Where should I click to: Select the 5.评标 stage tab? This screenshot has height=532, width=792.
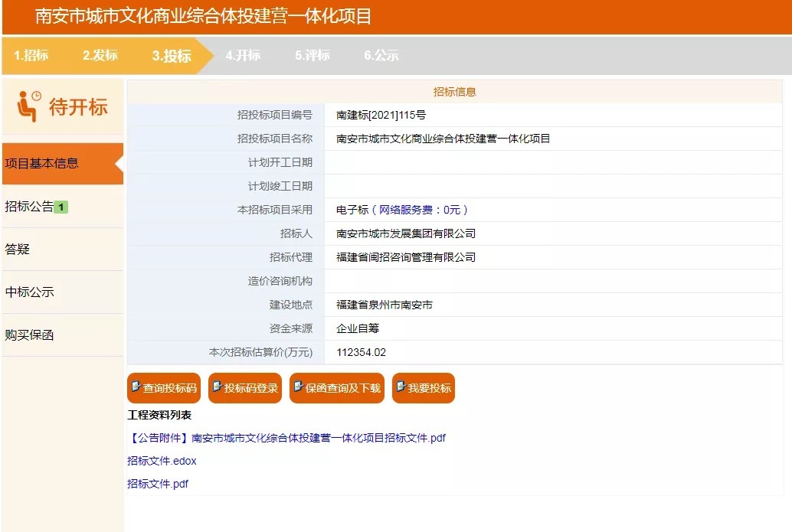311,55
